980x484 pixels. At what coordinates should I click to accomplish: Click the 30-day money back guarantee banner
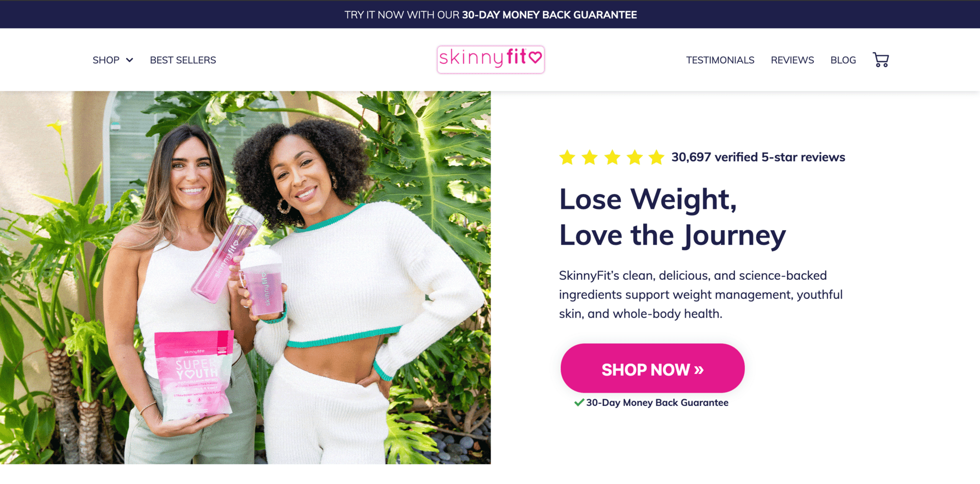pos(490,14)
